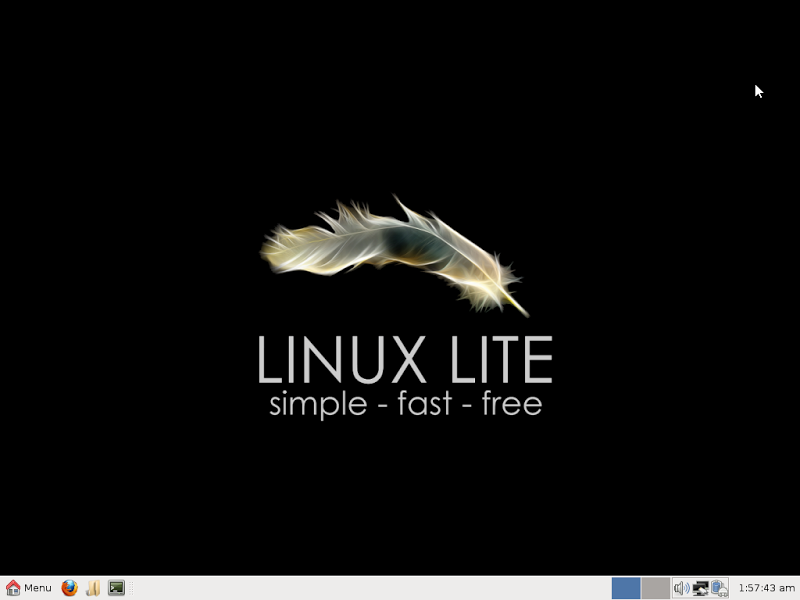Click the network monitor tray icon
The width and height of the screenshot is (800, 600).
coord(700,588)
